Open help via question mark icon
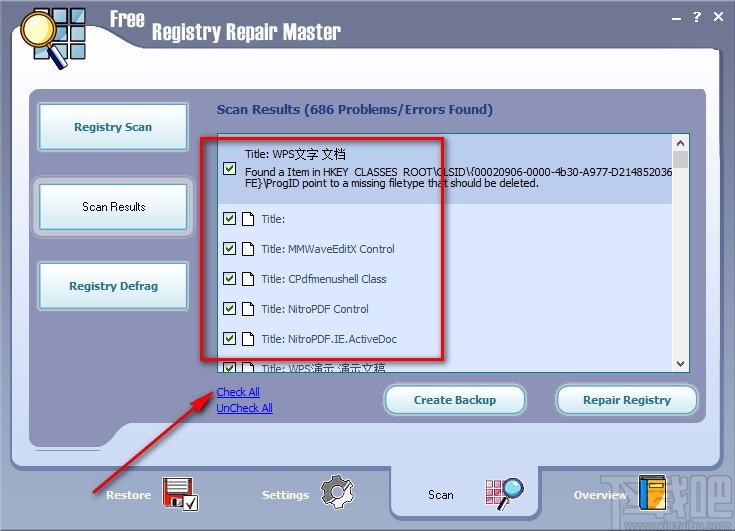This screenshot has width=735, height=531. pyautogui.click(x=697, y=17)
